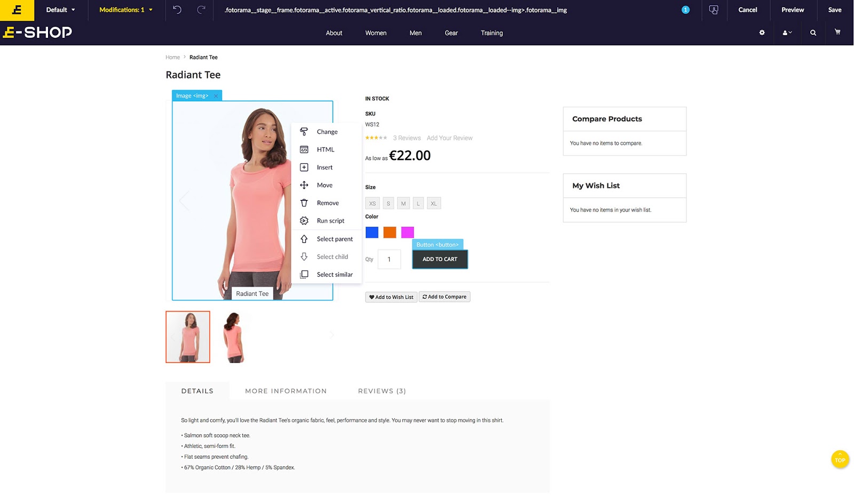Choose Remove from the context menu

coord(328,203)
